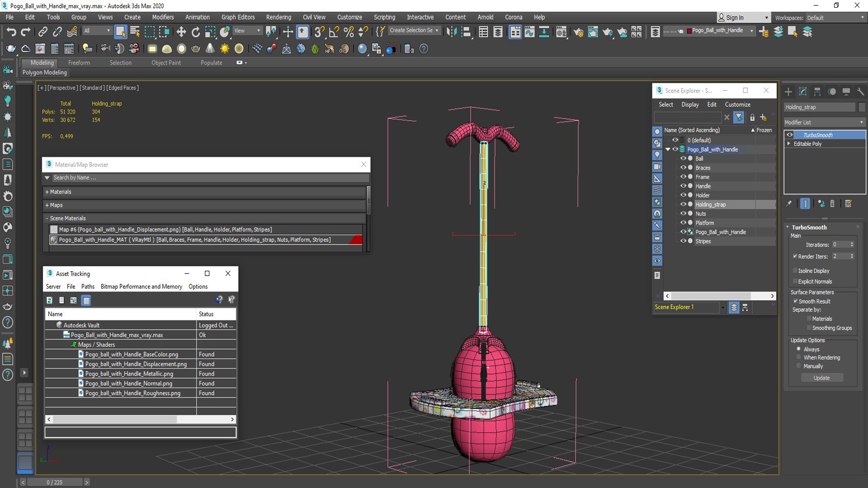Open the Modifier List dropdown

pos(824,122)
